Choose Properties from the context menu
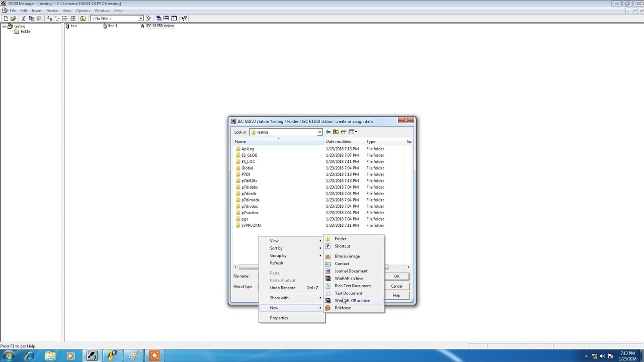The image size is (644, 362). click(x=292, y=318)
